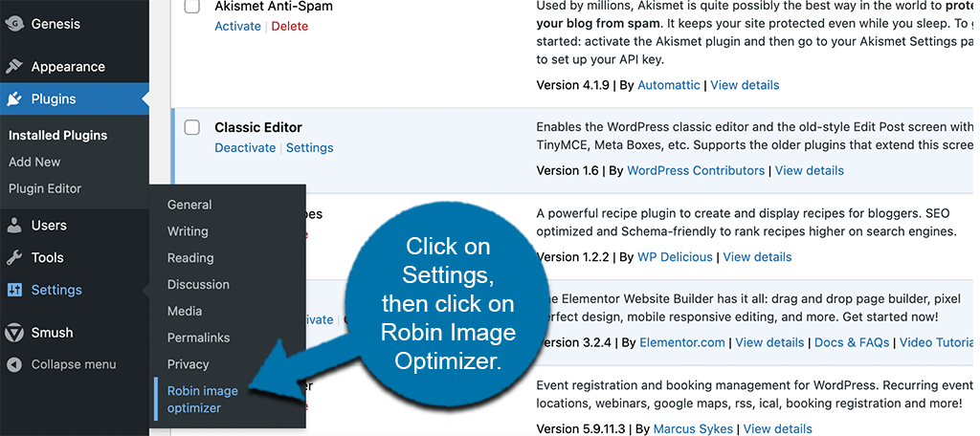The height and width of the screenshot is (436, 980).
Task: Select Media in the Settings flyout
Action: click(x=185, y=311)
